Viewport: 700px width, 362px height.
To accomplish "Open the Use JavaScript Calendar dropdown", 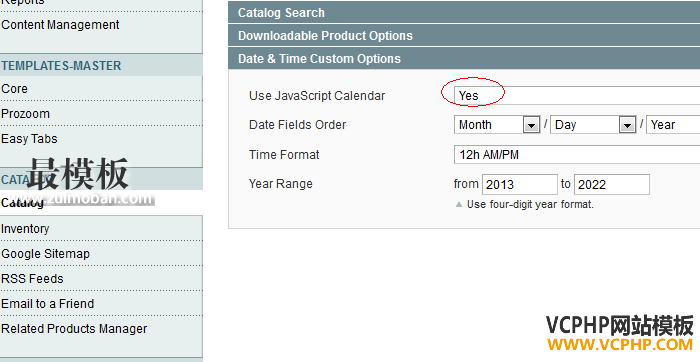I will tap(577, 96).
